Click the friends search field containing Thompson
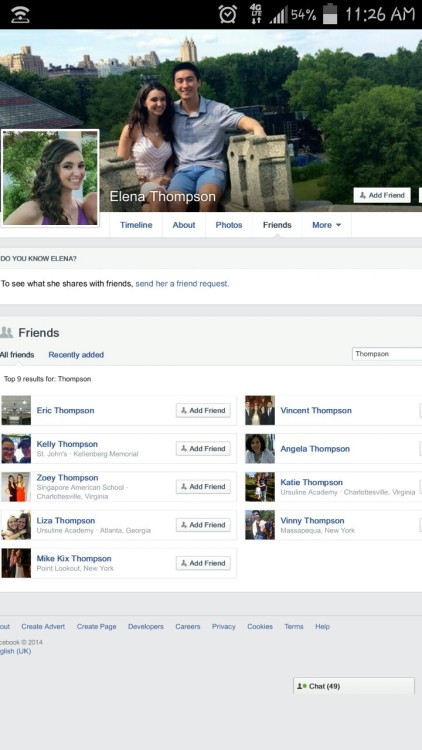The height and width of the screenshot is (750, 422). [387, 354]
